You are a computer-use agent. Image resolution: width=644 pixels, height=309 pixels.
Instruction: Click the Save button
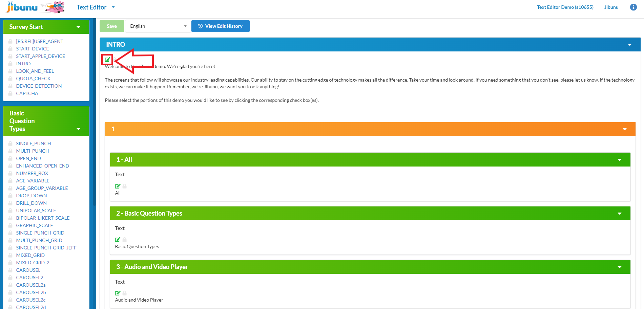coord(111,26)
